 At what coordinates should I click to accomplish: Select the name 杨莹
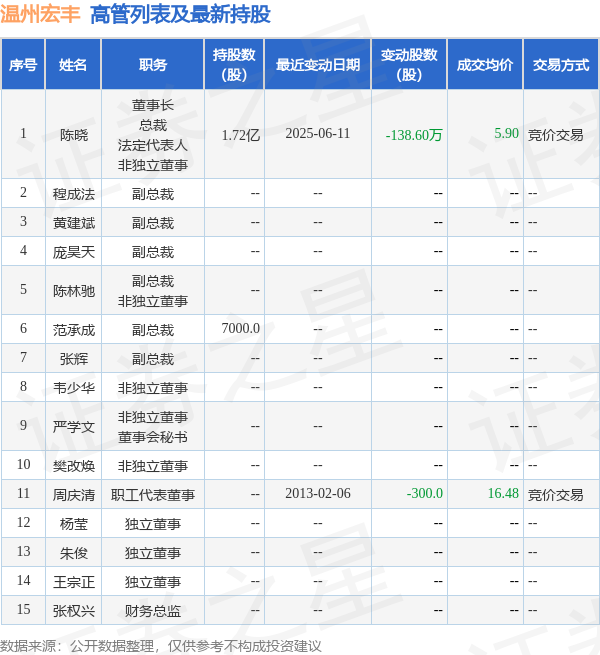point(74,524)
